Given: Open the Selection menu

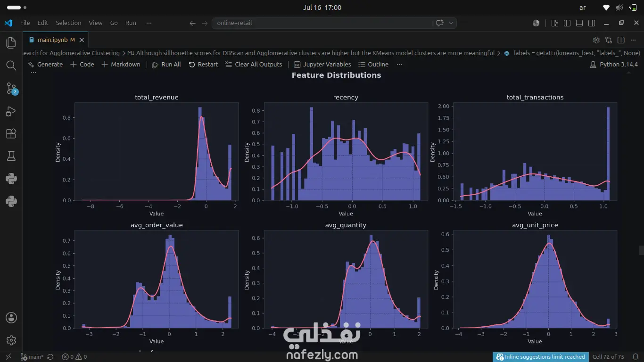Looking at the screenshot, I should tap(68, 23).
